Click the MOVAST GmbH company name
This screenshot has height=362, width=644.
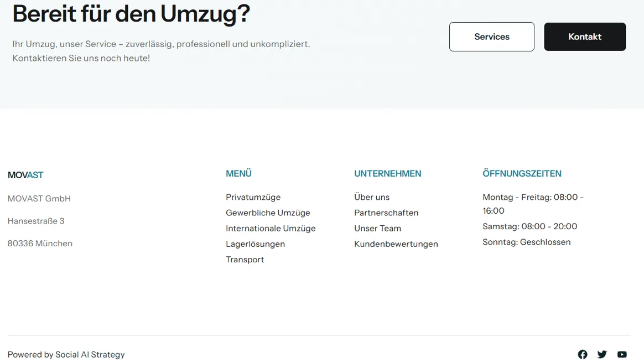coord(39,199)
